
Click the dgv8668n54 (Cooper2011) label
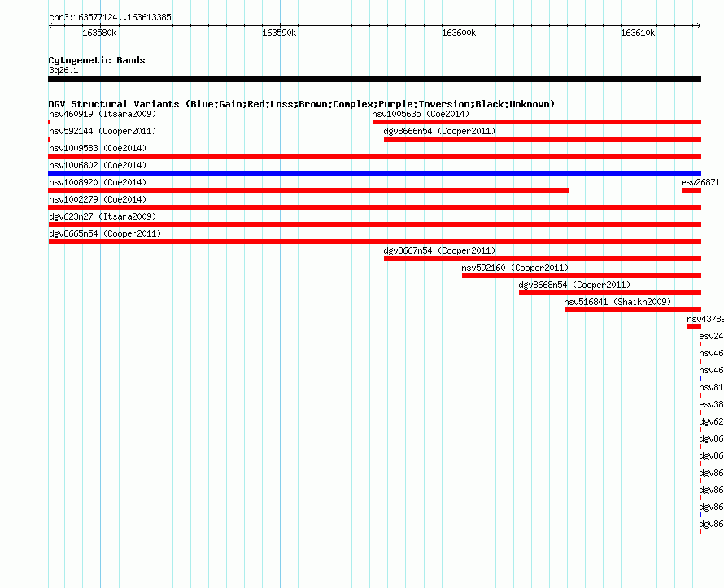coord(574,285)
